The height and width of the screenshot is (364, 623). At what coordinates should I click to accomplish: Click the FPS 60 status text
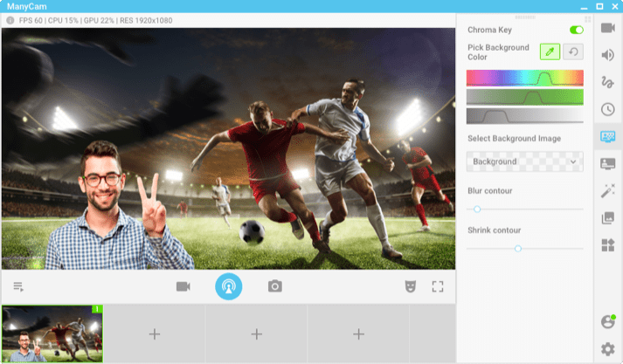click(31, 21)
